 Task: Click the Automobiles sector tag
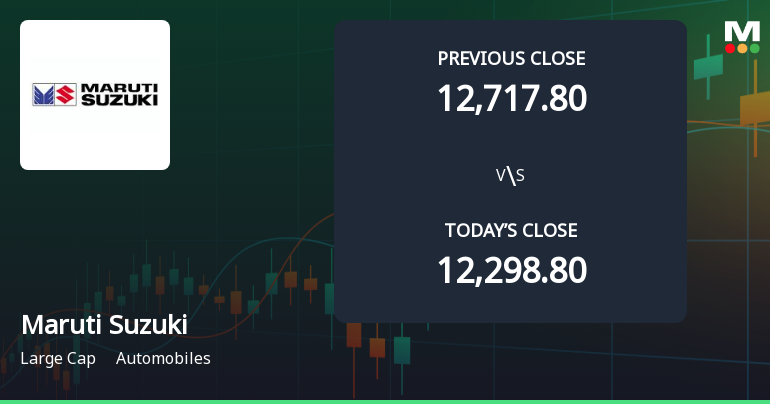click(163, 358)
